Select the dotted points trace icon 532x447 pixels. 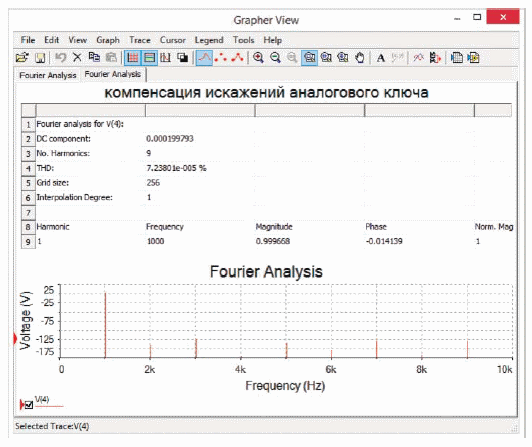(221, 57)
